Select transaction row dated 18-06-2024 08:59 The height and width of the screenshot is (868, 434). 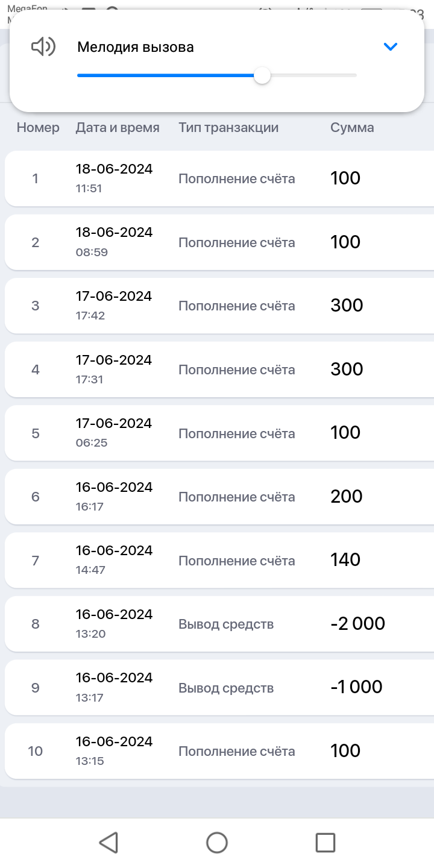click(x=219, y=242)
